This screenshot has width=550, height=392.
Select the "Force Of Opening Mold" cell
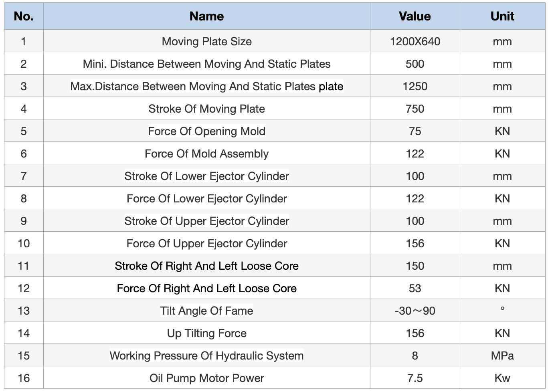(x=206, y=131)
